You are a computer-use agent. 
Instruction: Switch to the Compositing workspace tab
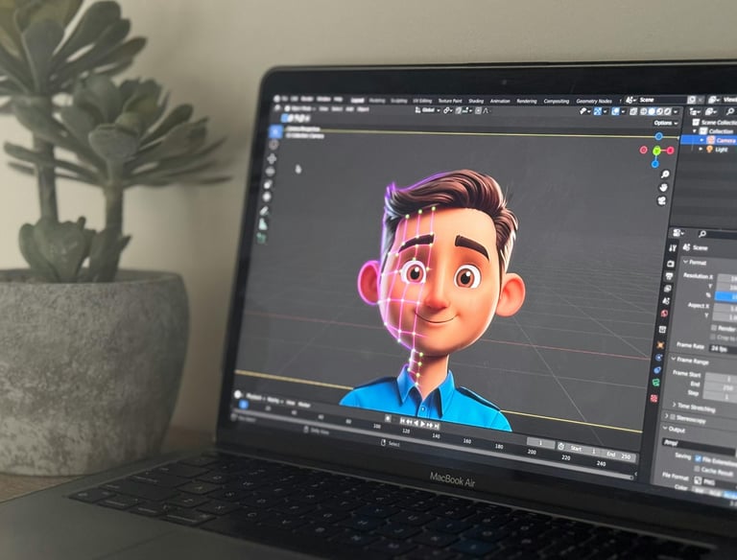tap(556, 101)
